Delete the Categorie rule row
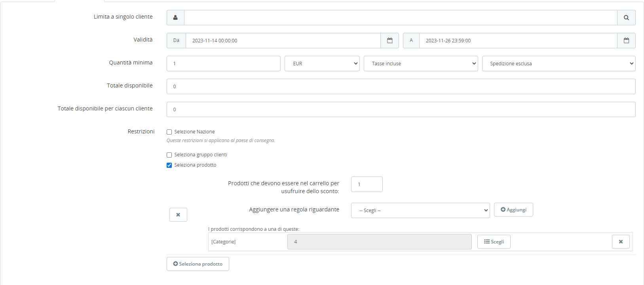The width and height of the screenshot is (644, 285). pos(620,242)
